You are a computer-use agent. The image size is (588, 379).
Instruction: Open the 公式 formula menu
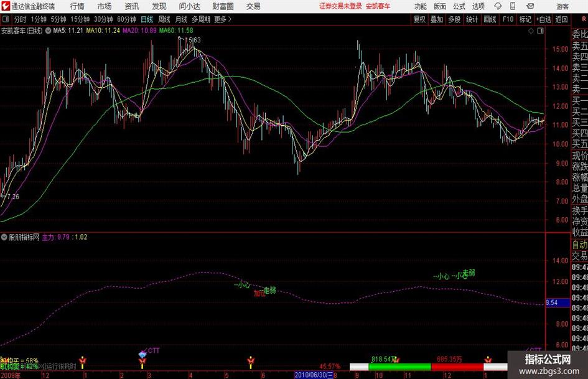tap(459, 6)
